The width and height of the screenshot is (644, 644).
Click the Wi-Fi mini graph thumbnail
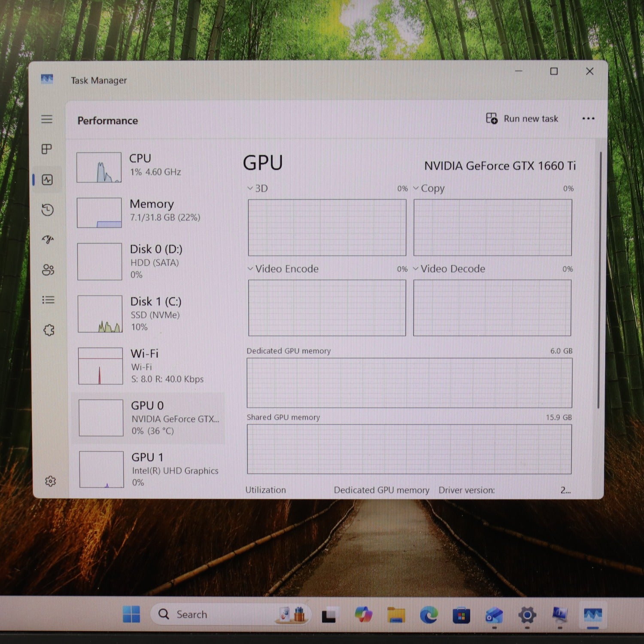click(x=100, y=366)
